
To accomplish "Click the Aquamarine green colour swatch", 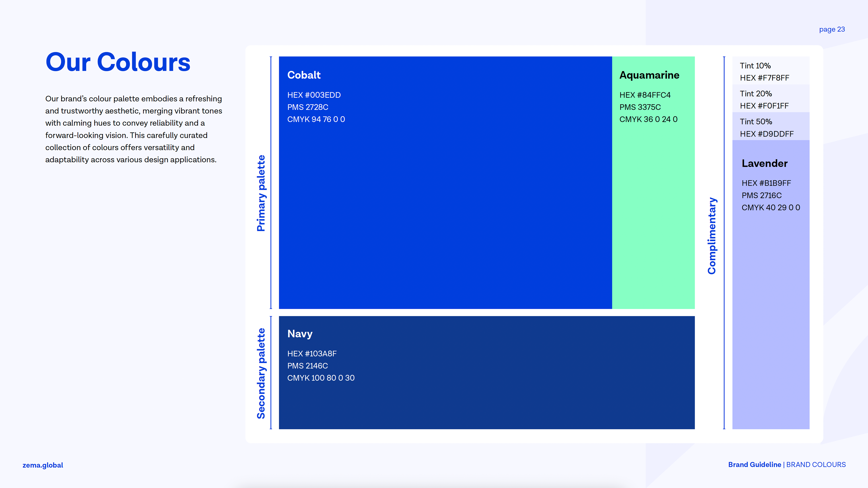I will point(653,183).
